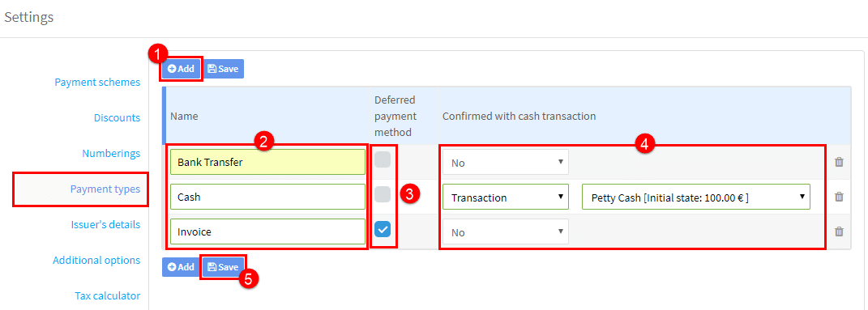The height and width of the screenshot is (310, 868).
Task: Expand the Petty Cash account dropdown
Action: pos(696,197)
